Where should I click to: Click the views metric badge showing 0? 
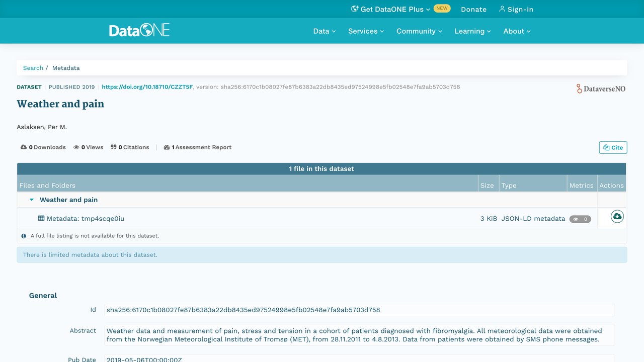click(580, 219)
